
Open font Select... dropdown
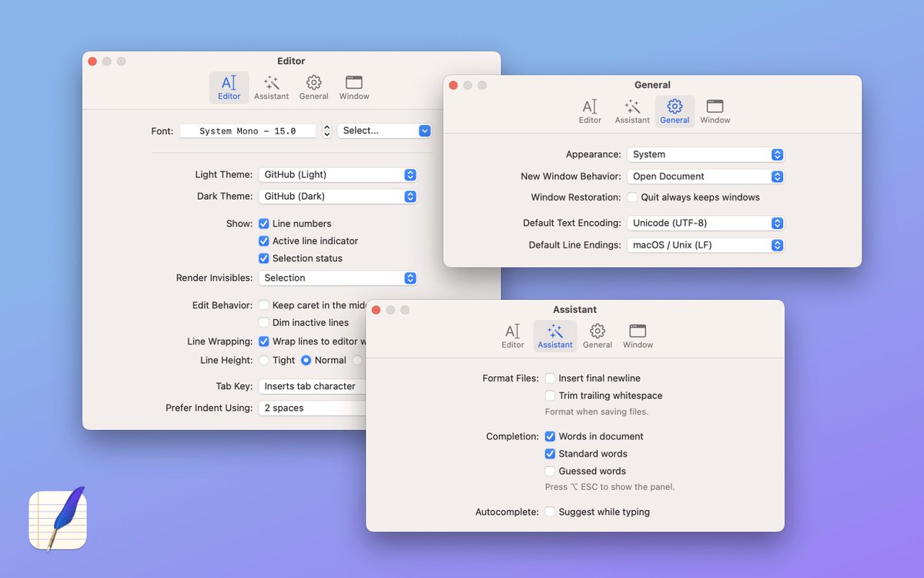(384, 131)
